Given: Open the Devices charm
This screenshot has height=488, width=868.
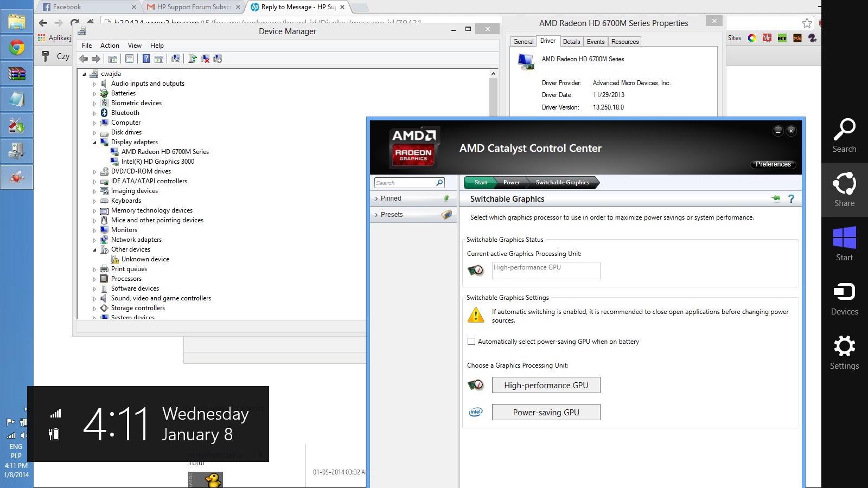Looking at the screenshot, I should tap(844, 298).
